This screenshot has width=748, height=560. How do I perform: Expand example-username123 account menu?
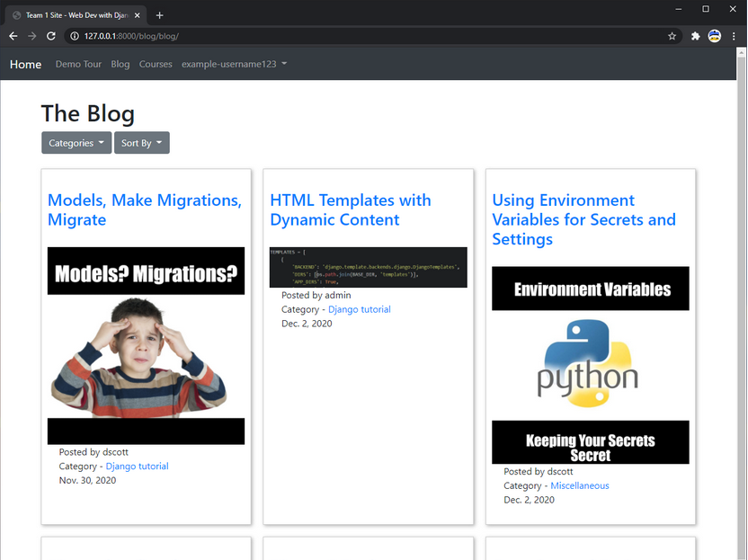pos(234,65)
